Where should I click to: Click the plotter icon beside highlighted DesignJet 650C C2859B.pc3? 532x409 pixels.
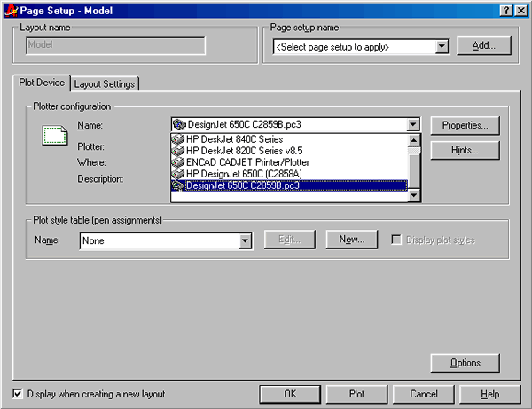point(177,186)
